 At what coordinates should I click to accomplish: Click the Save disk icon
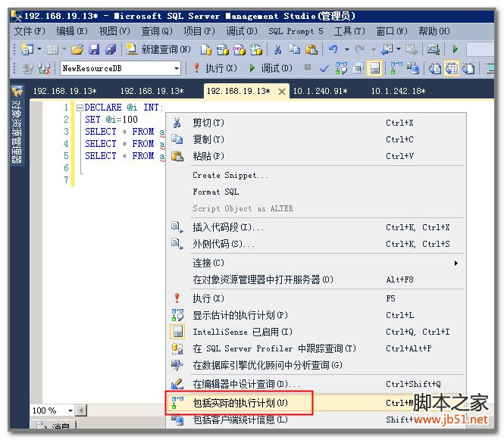pos(94,49)
